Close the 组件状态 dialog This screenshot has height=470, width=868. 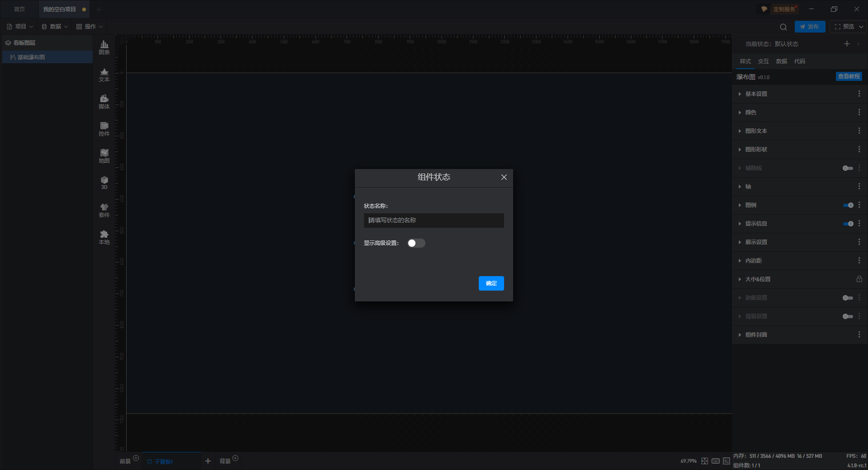pos(504,177)
